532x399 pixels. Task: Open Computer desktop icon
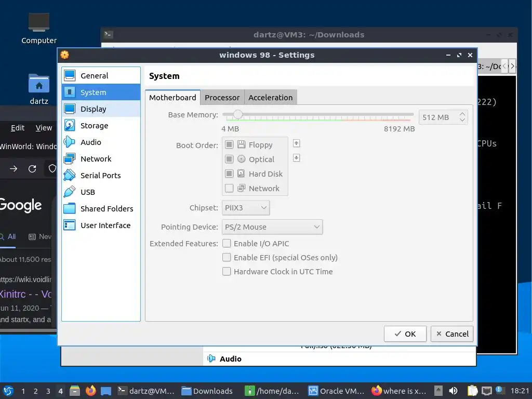[x=39, y=29]
